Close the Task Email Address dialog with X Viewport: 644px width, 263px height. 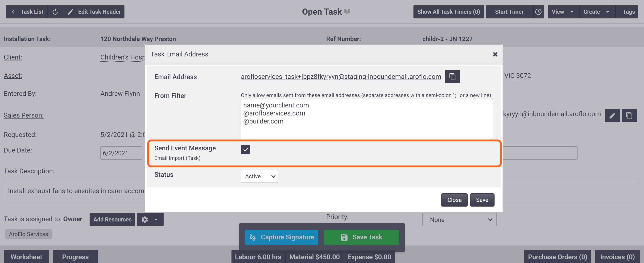click(495, 54)
